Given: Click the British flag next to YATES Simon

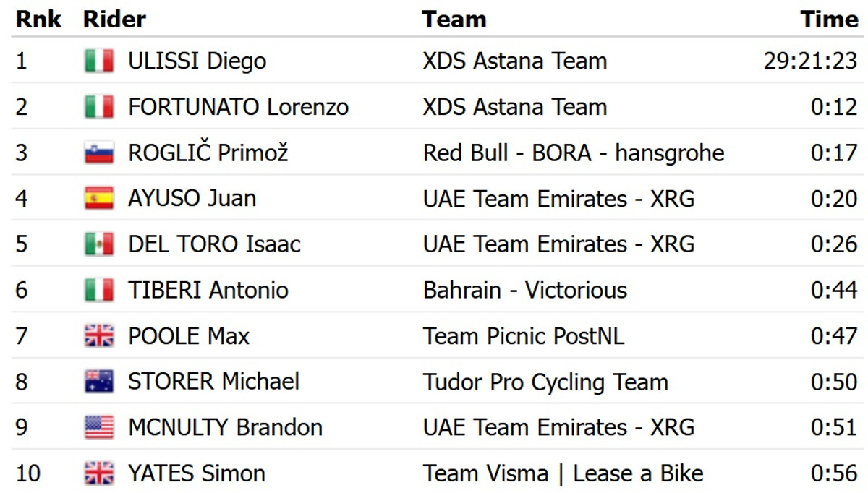Looking at the screenshot, I should (99, 473).
